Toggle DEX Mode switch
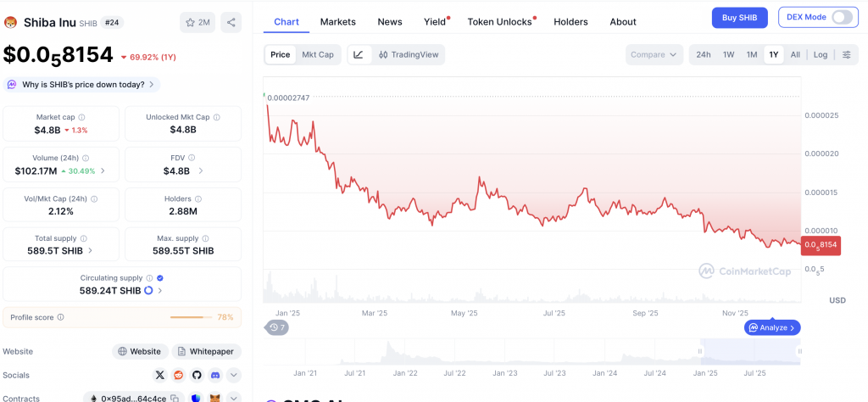Screen dimensions: 868x402 pos(841,17)
